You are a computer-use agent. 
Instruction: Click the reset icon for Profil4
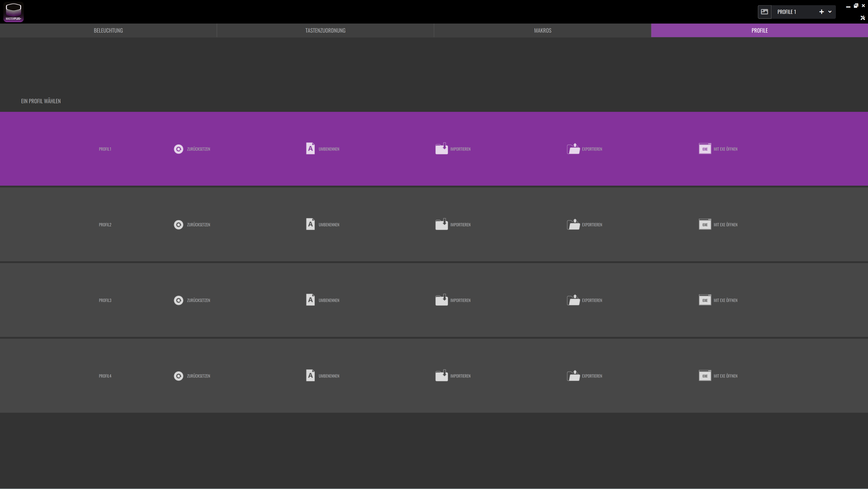click(179, 376)
